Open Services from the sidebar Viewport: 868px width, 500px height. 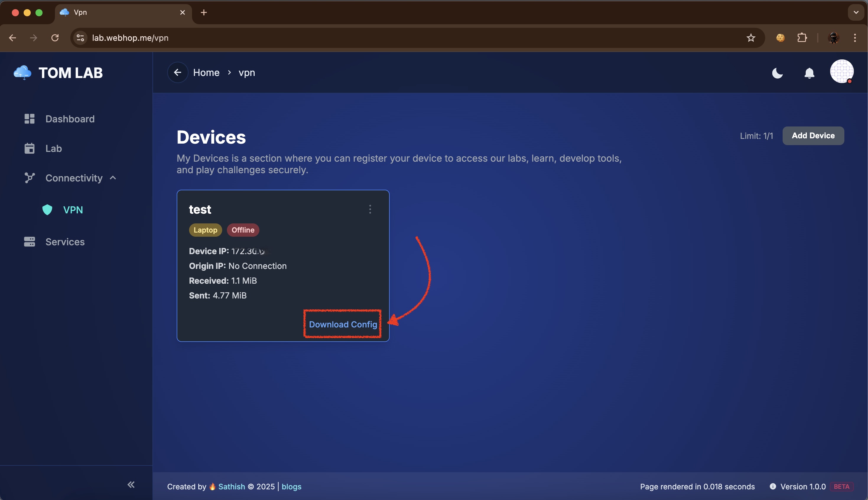coord(64,242)
